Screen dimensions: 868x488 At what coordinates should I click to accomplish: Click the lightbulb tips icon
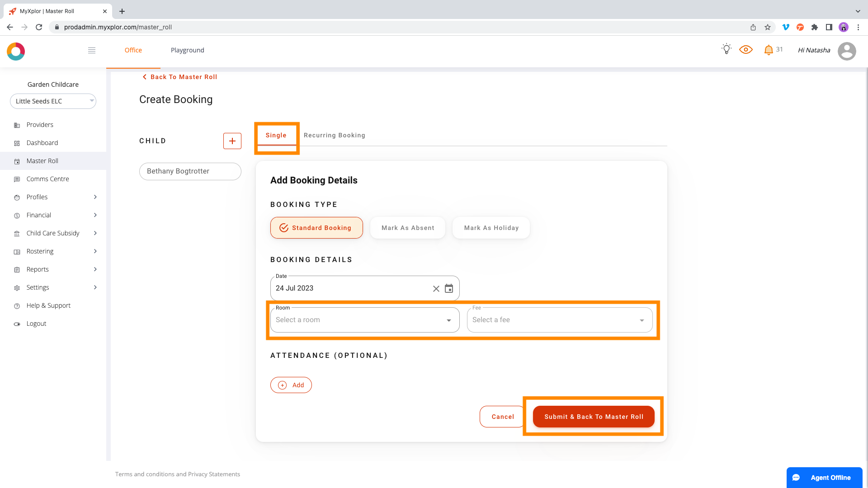point(726,49)
